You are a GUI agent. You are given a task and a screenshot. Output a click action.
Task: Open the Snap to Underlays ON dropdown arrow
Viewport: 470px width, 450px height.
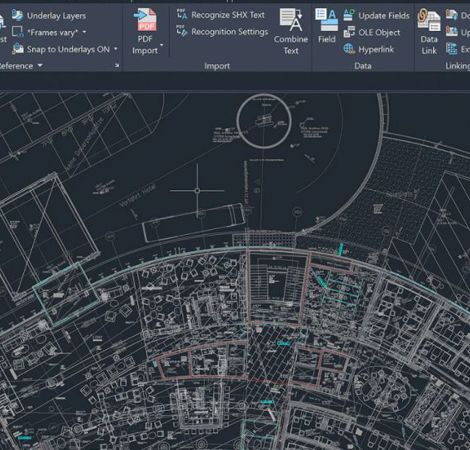point(116,49)
